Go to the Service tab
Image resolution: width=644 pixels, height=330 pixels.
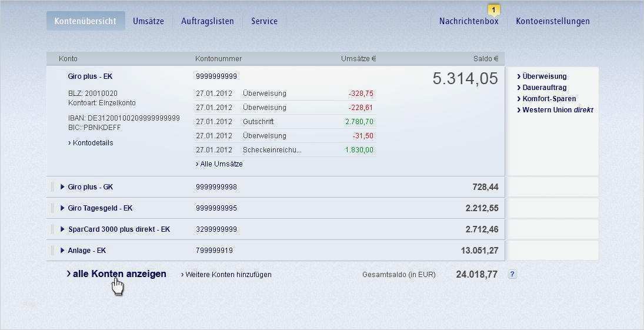pos(264,21)
